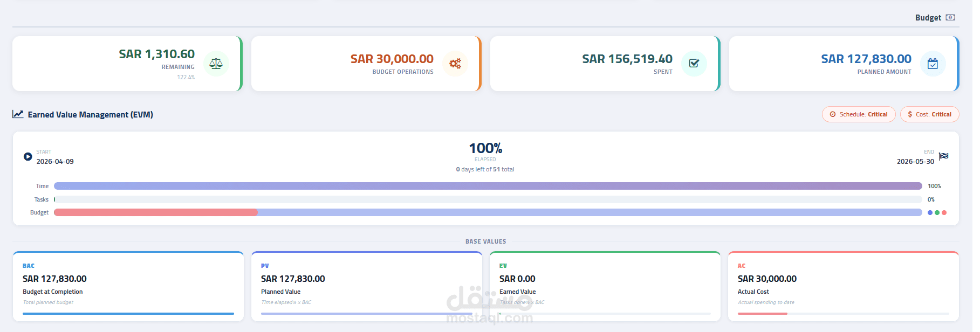
Task: Click the red legend dot beside Budget bar
Action: click(944, 213)
